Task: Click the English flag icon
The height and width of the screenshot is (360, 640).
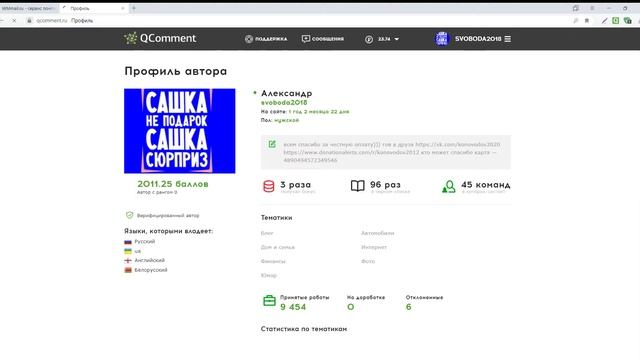Action: point(128,260)
